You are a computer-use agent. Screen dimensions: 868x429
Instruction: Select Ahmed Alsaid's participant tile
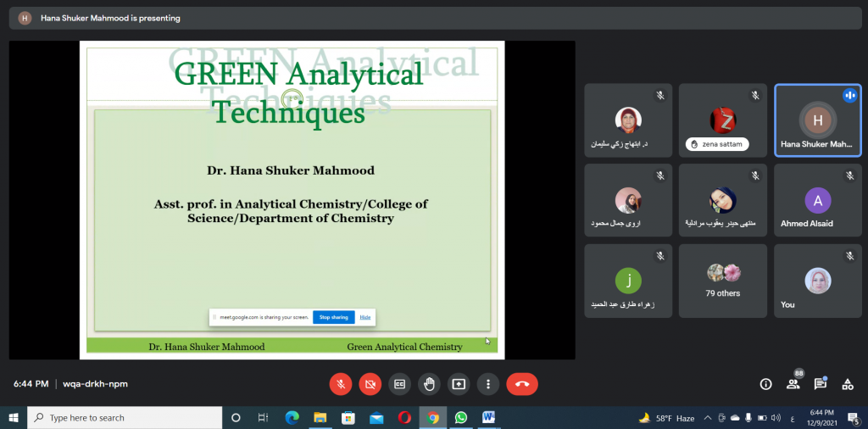click(817, 200)
